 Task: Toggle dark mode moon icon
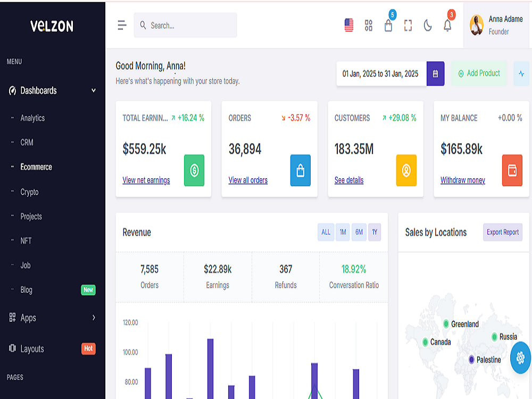click(428, 25)
